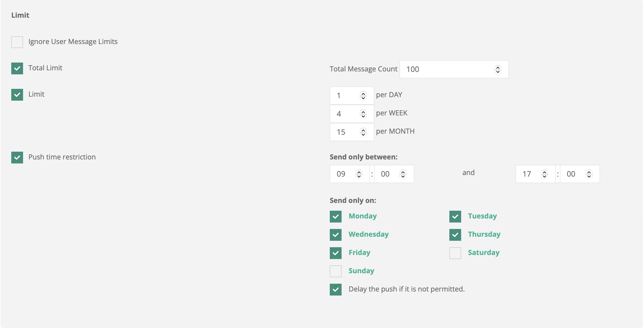
Task: Check the Saturday checkbox
Action: point(455,253)
